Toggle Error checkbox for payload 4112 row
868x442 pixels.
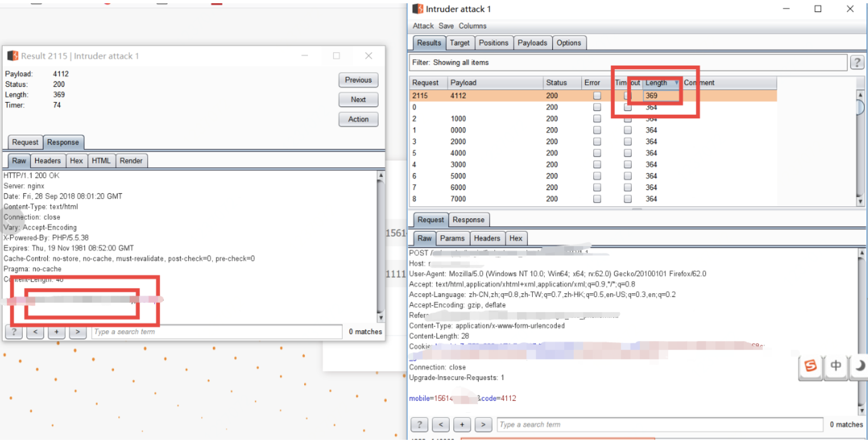pos(597,96)
